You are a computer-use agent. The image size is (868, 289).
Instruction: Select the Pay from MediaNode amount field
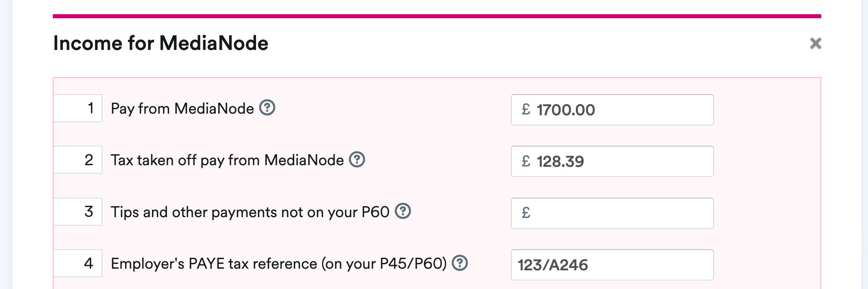[x=613, y=110]
